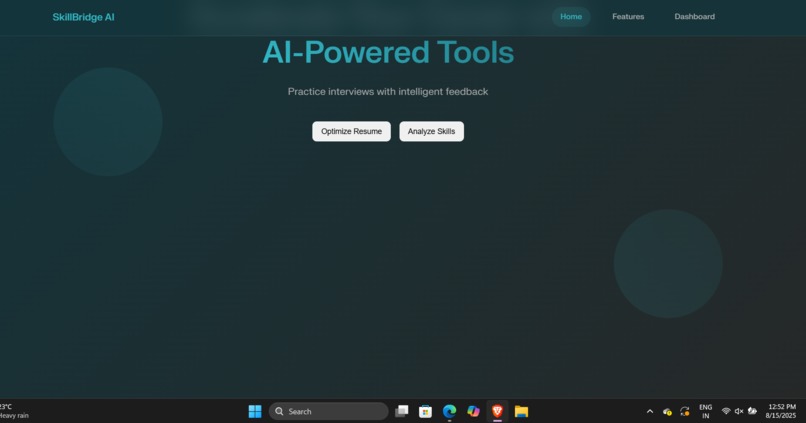
Task: Click the sync update tray icon
Action: [x=685, y=411]
